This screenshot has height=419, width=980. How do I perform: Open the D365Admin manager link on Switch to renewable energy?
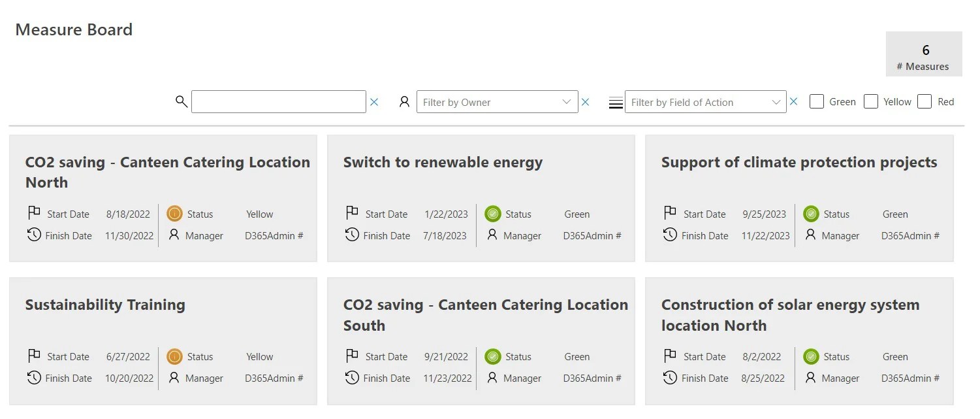point(591,235)
